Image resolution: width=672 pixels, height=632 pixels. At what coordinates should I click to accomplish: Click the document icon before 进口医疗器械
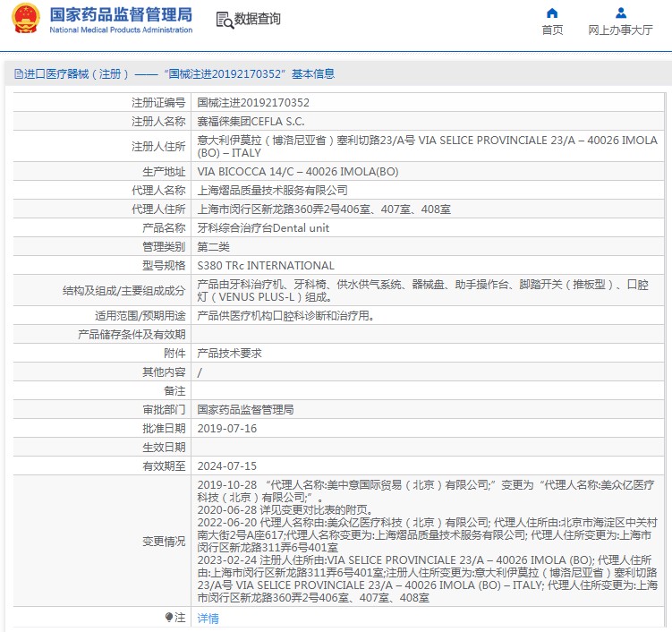(x=19, y=73)
